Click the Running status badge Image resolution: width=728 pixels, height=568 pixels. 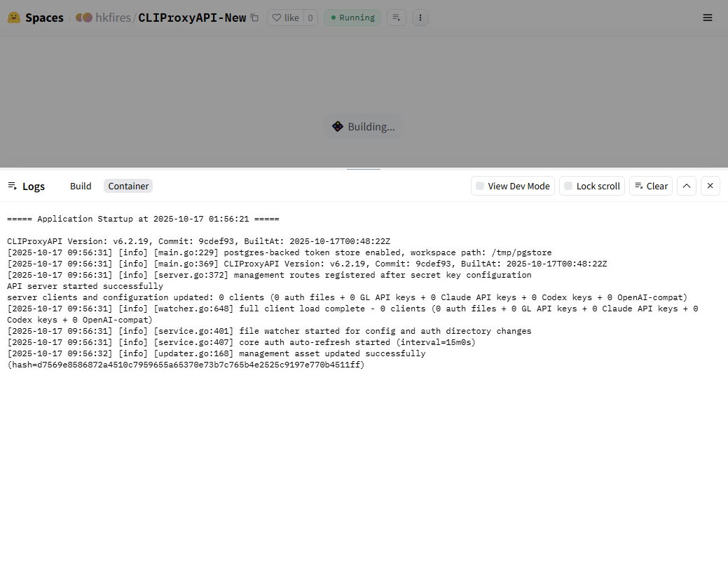(x=352, y=18)
